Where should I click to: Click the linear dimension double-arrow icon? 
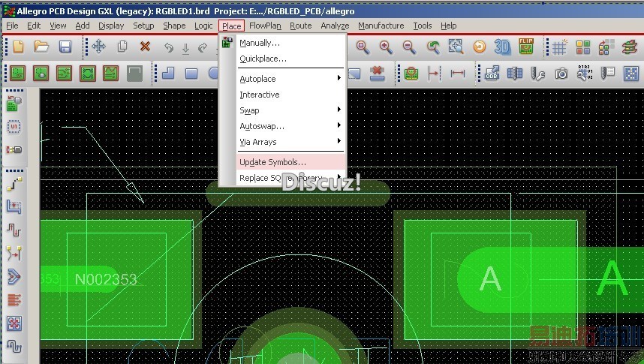pyautogui.click(x=458, y=74)
